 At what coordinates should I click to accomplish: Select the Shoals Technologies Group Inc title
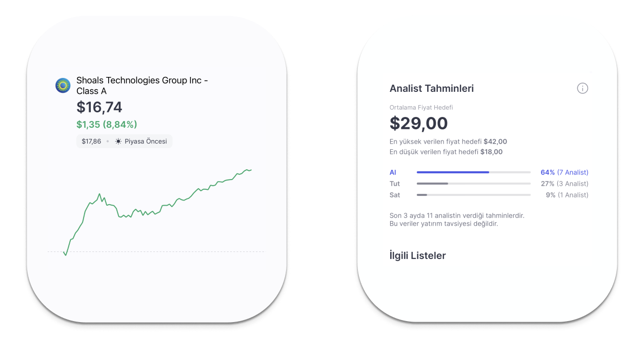[142, 86]
